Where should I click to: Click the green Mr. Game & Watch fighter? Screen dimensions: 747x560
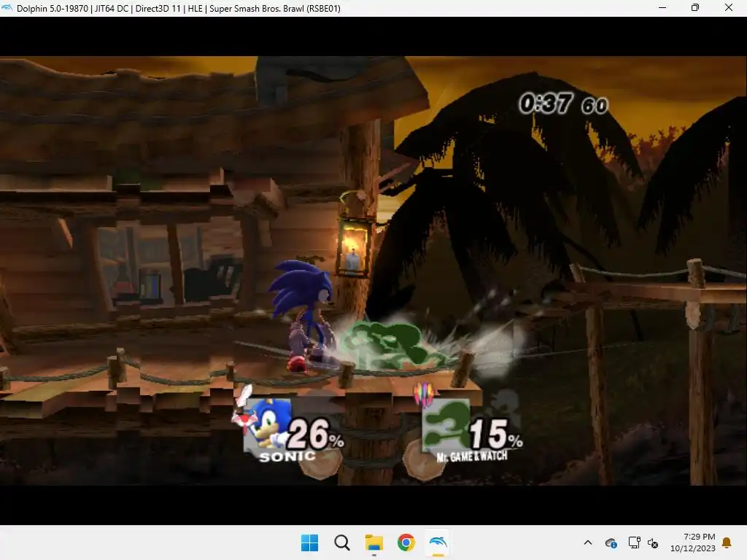[x=392, y=346]
